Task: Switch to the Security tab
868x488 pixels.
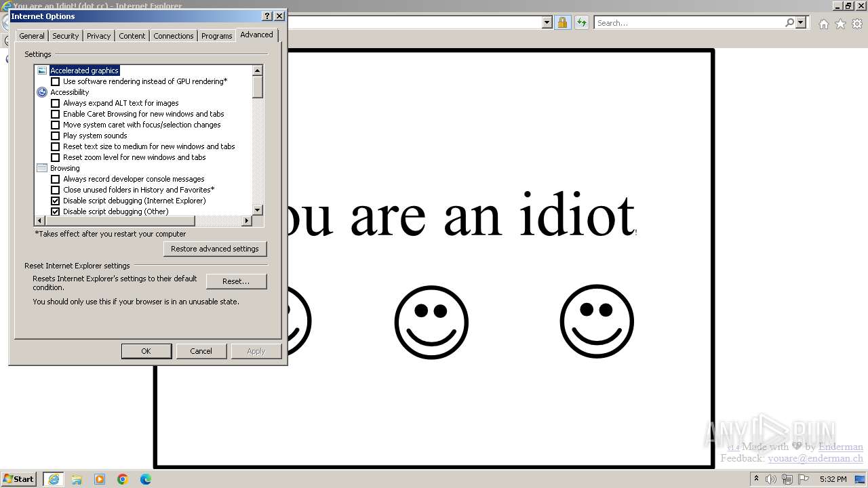Action: pyautogui.click(x=66, y=36)
